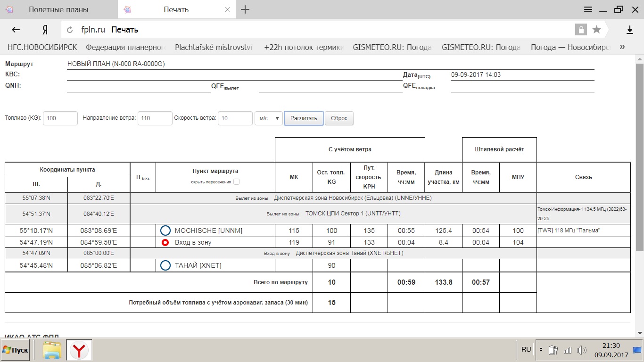The height and width of the screenshot is (362, 644).
Task: Open the 'Пуск' Start menu in the taskbar
Action: click(16, 350)
